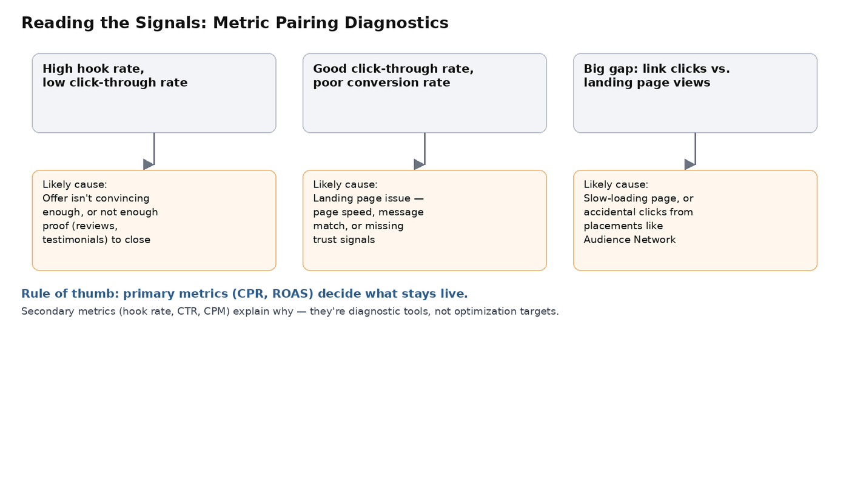Screen dimensions: 849x504
Task: Click the arrowhead below the High hook rate box
Action: [x=149, y=164]
